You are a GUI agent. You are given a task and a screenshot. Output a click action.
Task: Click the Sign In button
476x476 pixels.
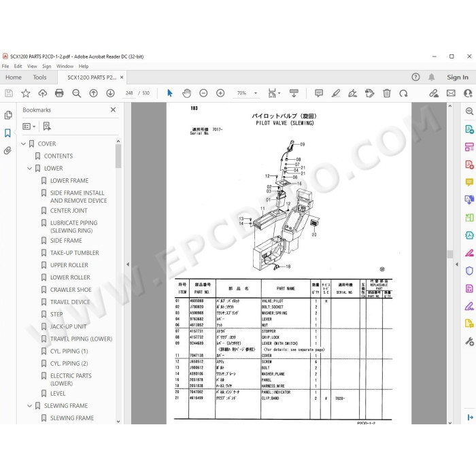click(458, 78)
